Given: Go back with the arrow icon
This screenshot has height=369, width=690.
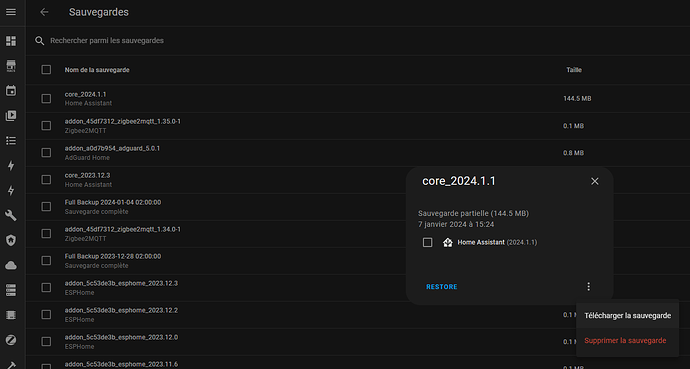Looking at the screenshot, I should (x=44, y=12).
